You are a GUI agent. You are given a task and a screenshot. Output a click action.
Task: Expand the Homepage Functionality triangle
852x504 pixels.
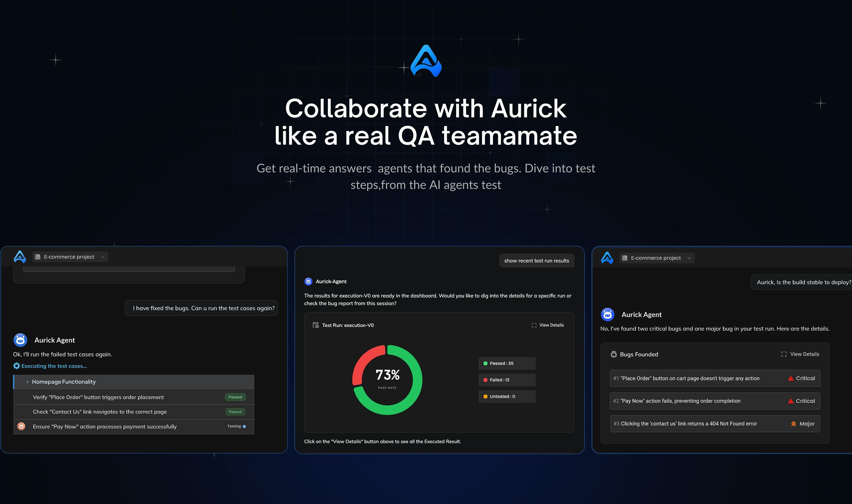point(27,382)
